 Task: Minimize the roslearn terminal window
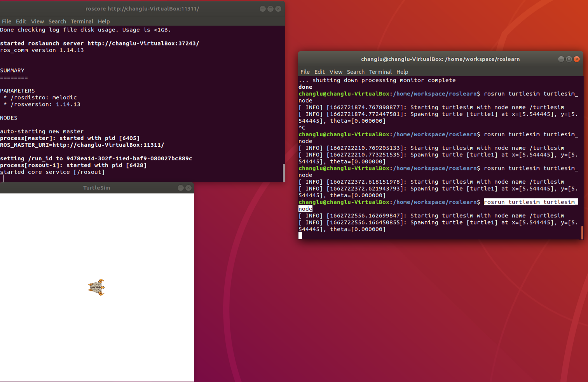tap(561, 59)
